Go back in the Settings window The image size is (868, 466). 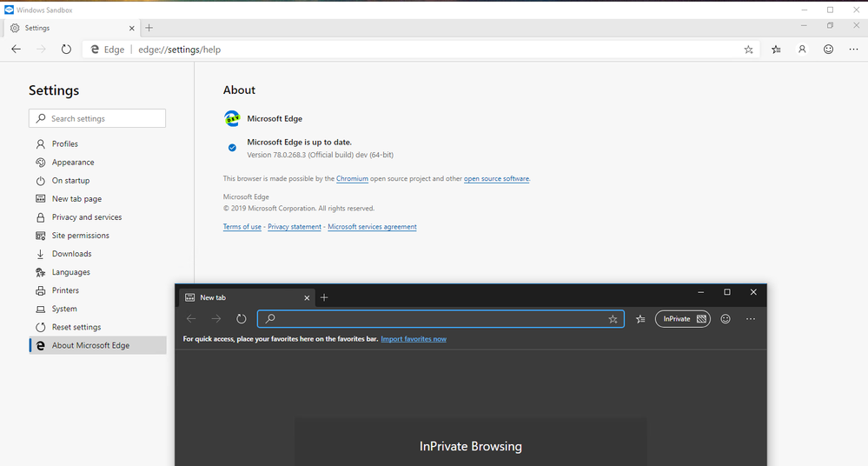[x=16, y=50]
